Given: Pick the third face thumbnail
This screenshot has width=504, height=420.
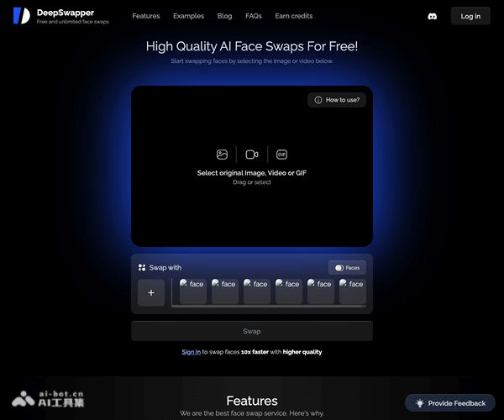Looking at the screenshot, I should click(x=256, y=291).
